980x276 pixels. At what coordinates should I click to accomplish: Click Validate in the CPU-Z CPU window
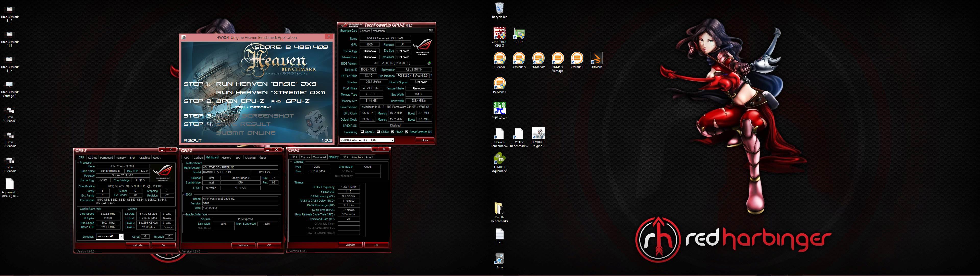click(x=137, y=246)
